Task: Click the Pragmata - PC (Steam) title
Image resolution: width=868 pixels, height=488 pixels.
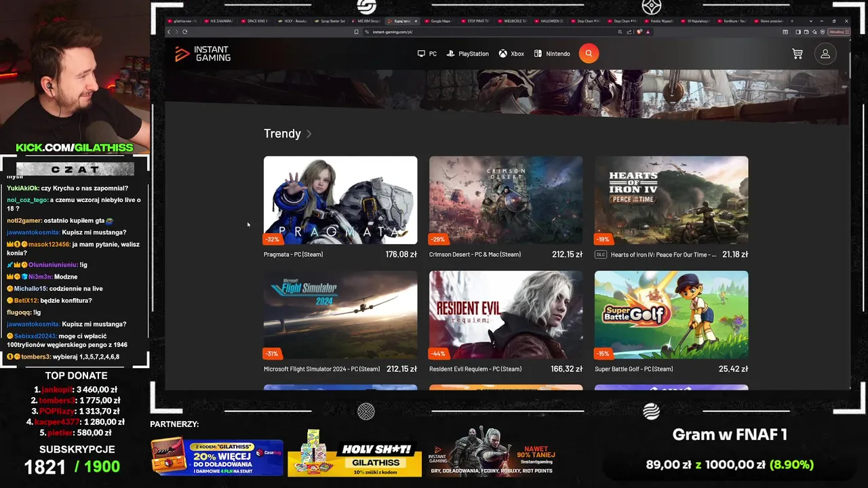Action: (293, 255)
